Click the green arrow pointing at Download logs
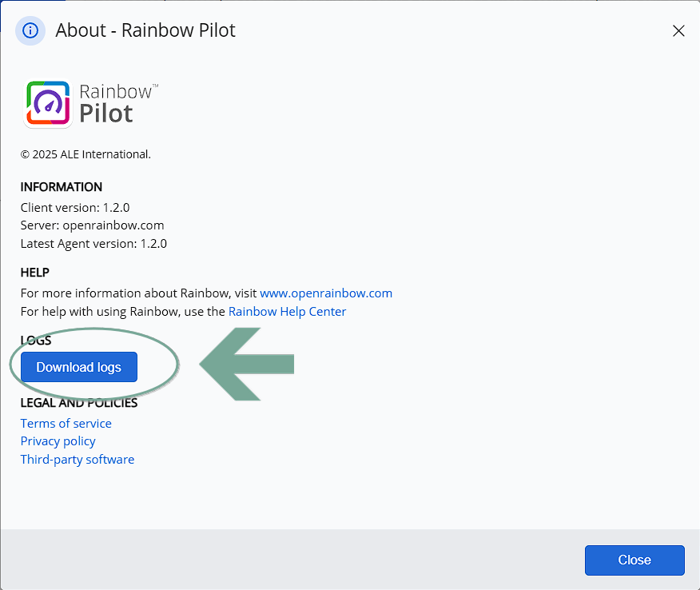The height and width of the screenshot is (590, 700). [x=248, y=365]
